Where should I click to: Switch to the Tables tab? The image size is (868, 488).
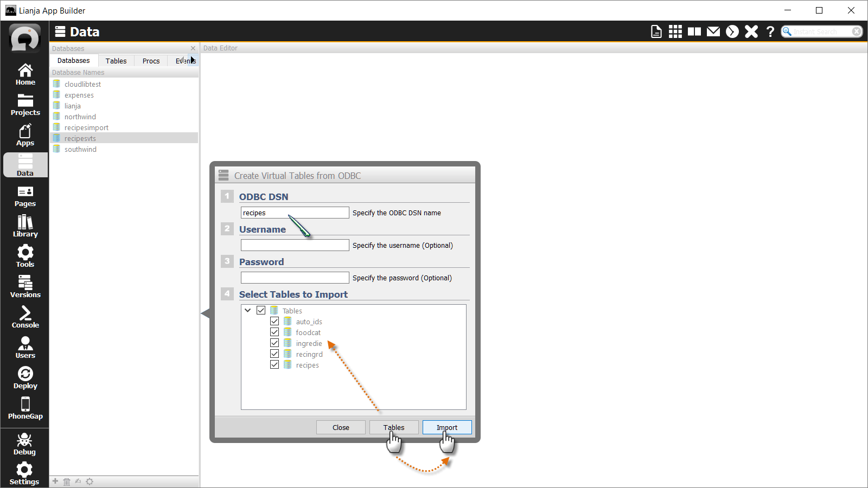[116, 60]
